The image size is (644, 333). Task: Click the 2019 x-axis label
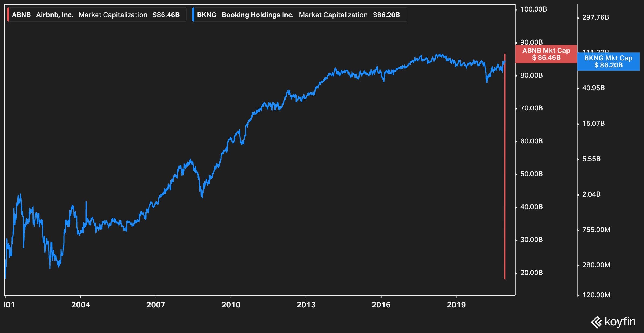coord(456,305)
